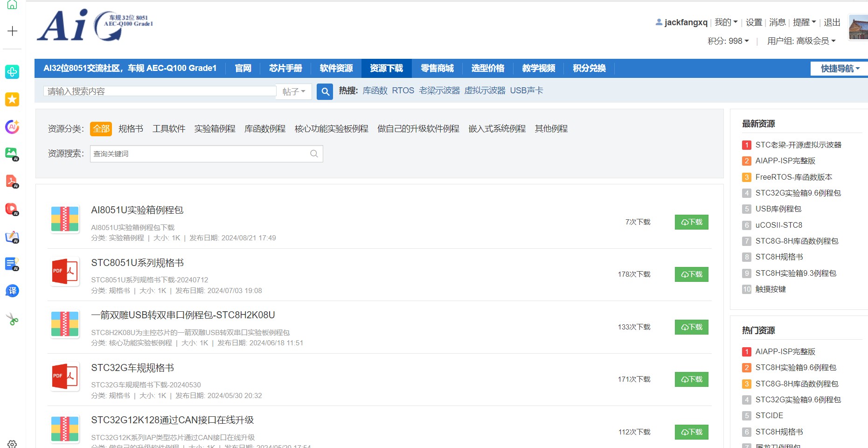868x448 pixels.
Task: Click zip icon of STC32G12K128 CAN升级
Action: (x=65, y=429)
